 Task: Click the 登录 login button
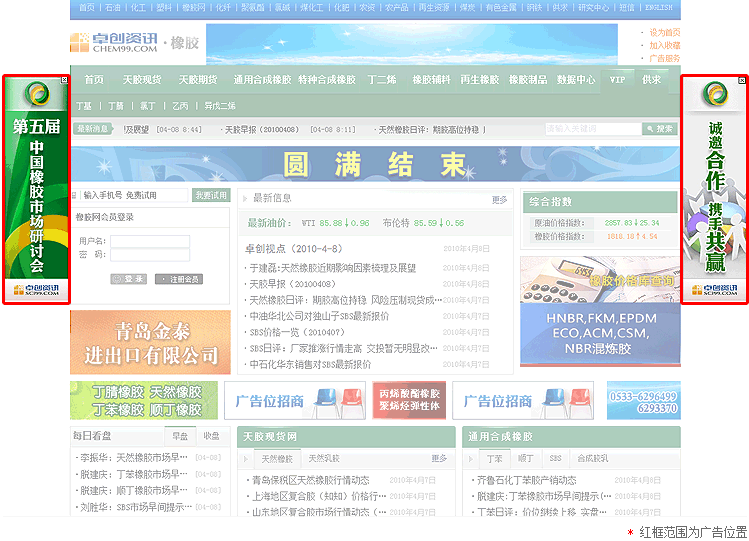(x=128, y=279)
